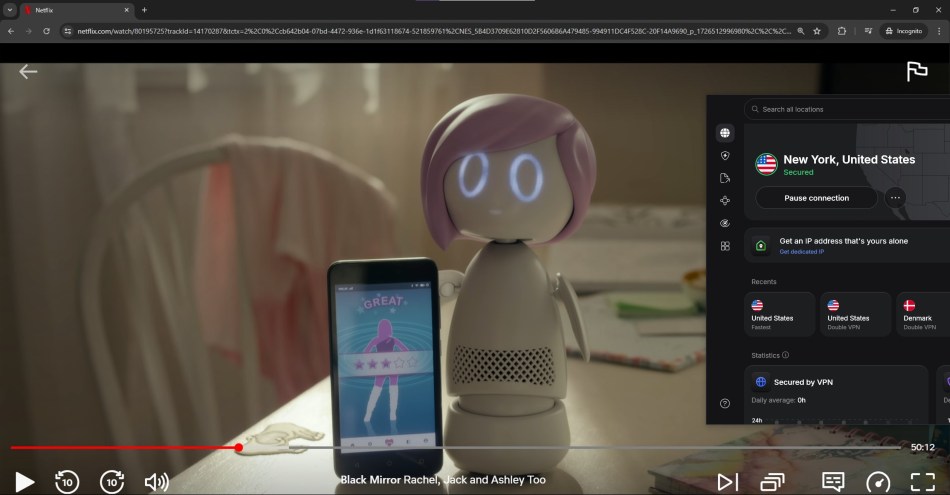The width and height of the screenshot is (950, 495).
Task: Open VPN apps grid icon
Action: 725,246
